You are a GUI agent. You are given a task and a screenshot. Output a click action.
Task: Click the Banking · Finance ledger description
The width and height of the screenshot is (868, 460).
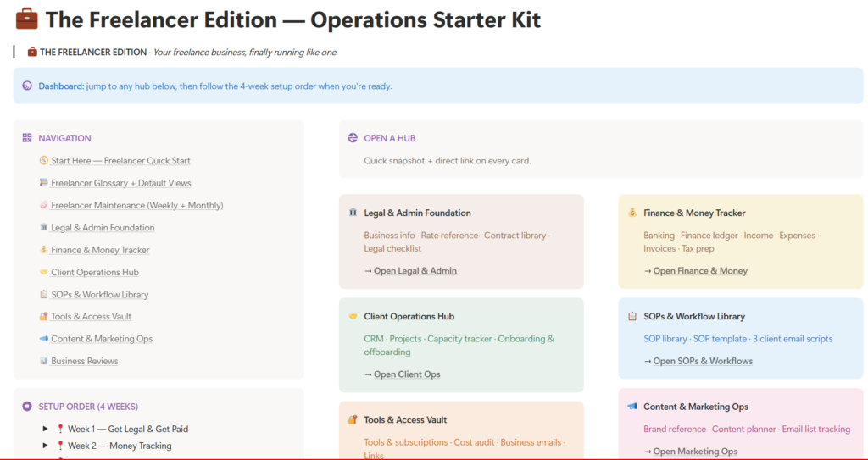[x=732, y=242]
